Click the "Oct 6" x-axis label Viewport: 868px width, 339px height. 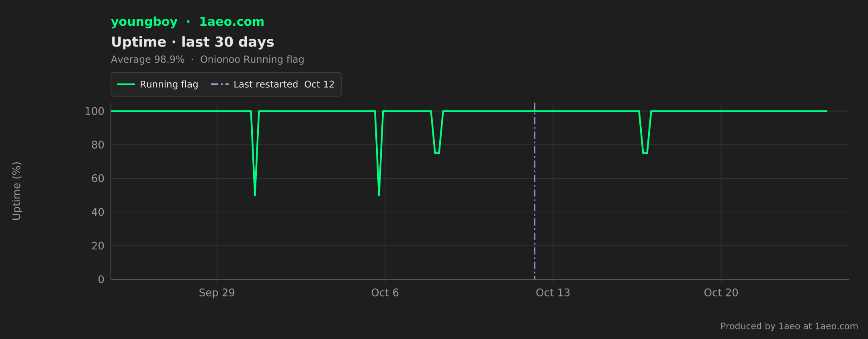click(385, 293)
